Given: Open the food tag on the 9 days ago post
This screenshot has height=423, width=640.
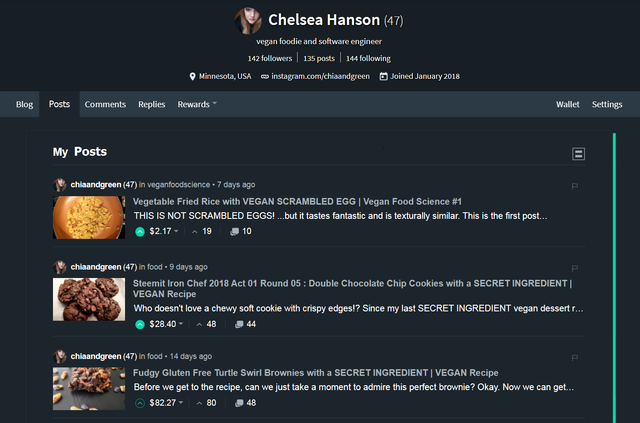Looking at the screenshot, I should click(x=155, y=267).
